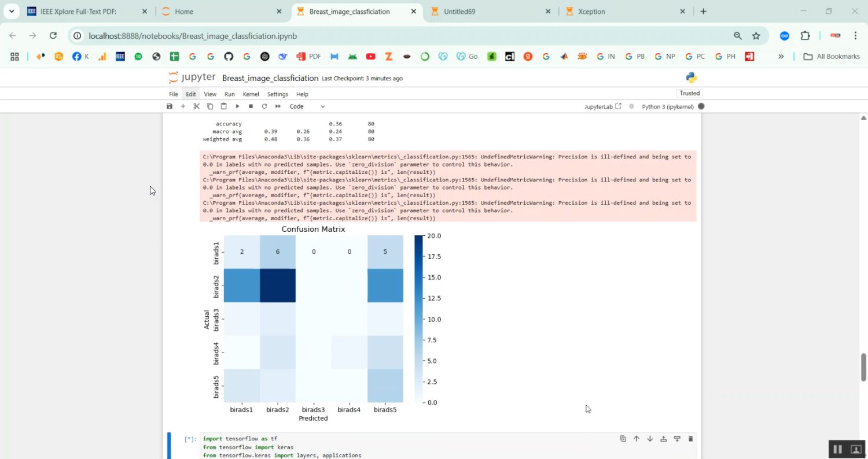Delete the cell using the trash icon

(x=690, y=439)
